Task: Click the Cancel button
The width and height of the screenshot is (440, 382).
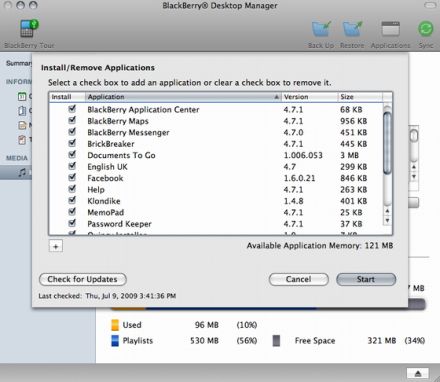Action: click(x=299, y=279)
